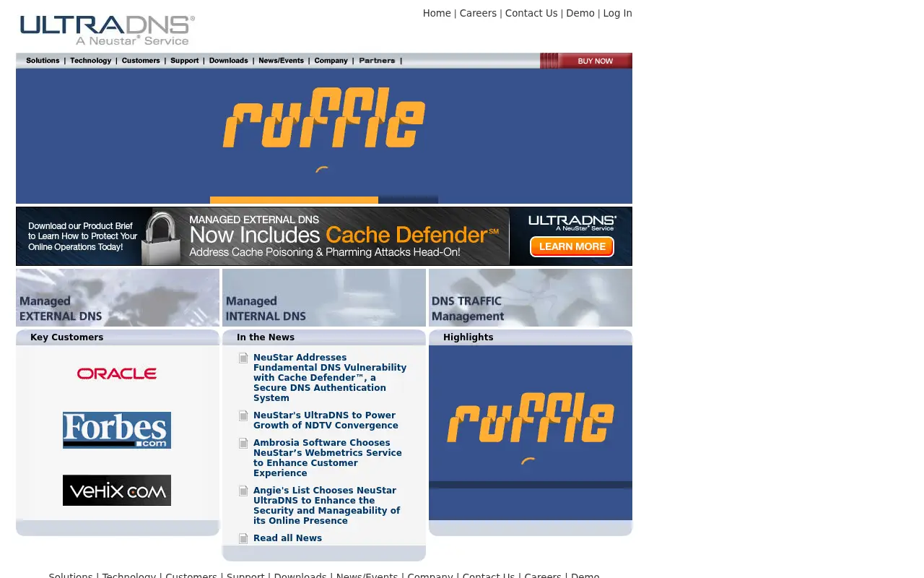924x578 pixels.
Task: Go to the Home link at top
Action: tap(437, 13)
